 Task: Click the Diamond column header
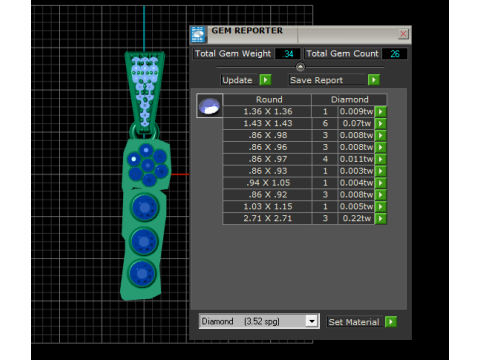(x=349, y=99)
